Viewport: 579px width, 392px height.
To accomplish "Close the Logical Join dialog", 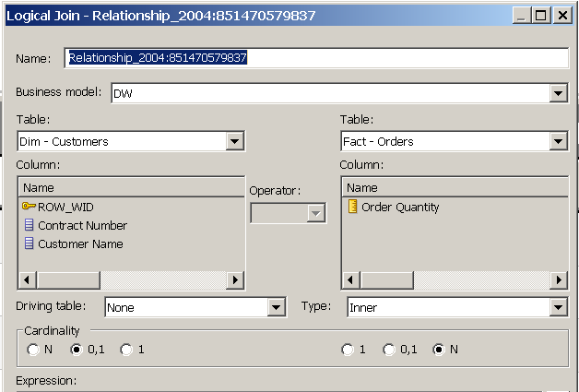I will (x=562, y=16).
